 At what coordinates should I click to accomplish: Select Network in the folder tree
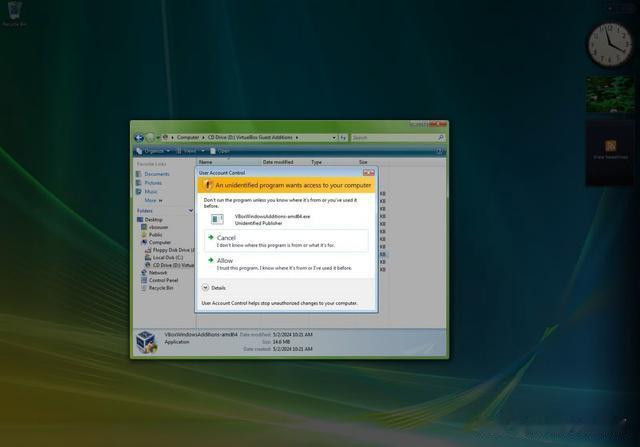pos(158,273)
